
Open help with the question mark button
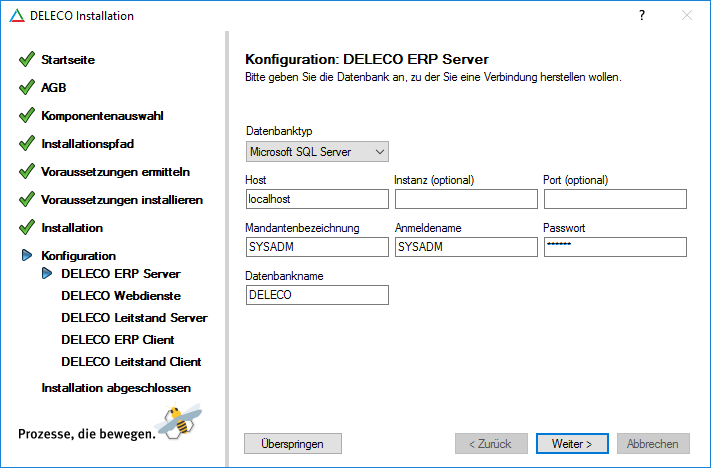pos(642,15)
